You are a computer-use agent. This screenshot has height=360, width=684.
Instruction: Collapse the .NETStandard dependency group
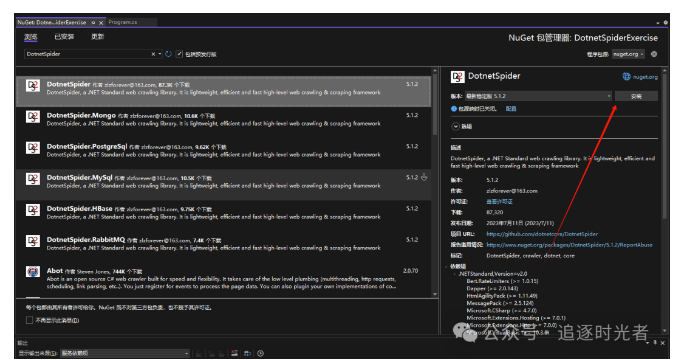coord(454,274)
